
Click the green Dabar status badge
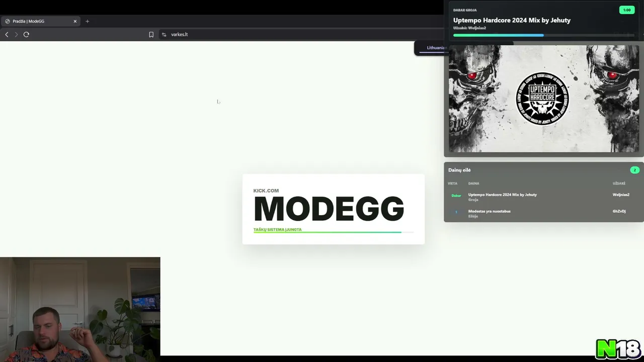[456, 196]
